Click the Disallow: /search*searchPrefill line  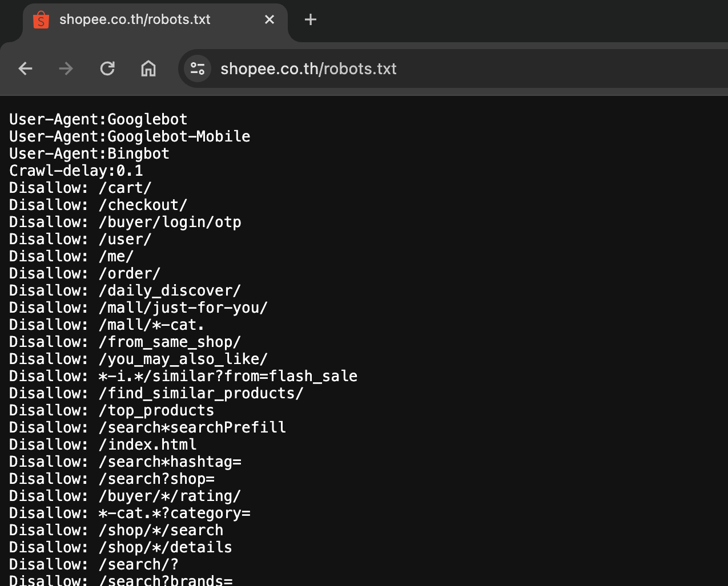pos(147,427)
